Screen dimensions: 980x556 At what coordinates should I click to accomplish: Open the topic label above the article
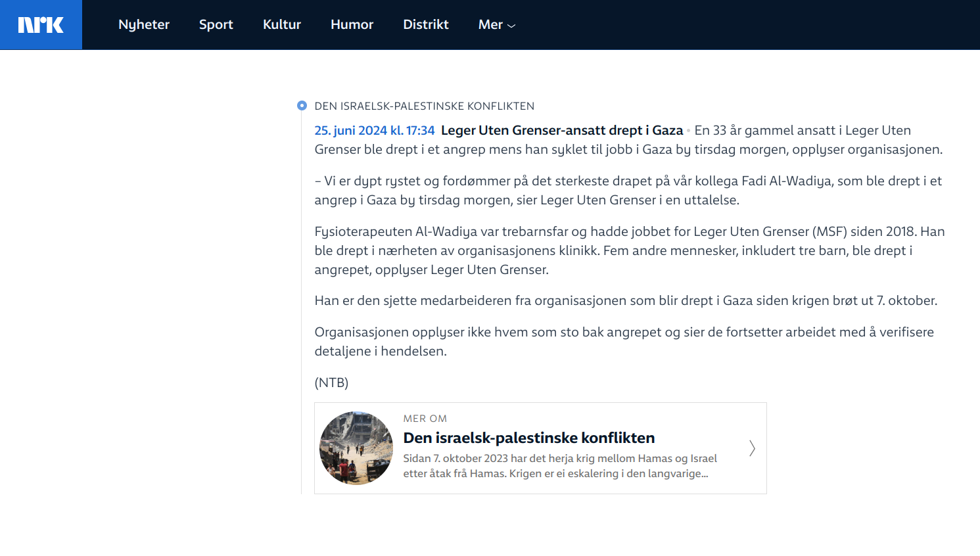coord(424,106)
